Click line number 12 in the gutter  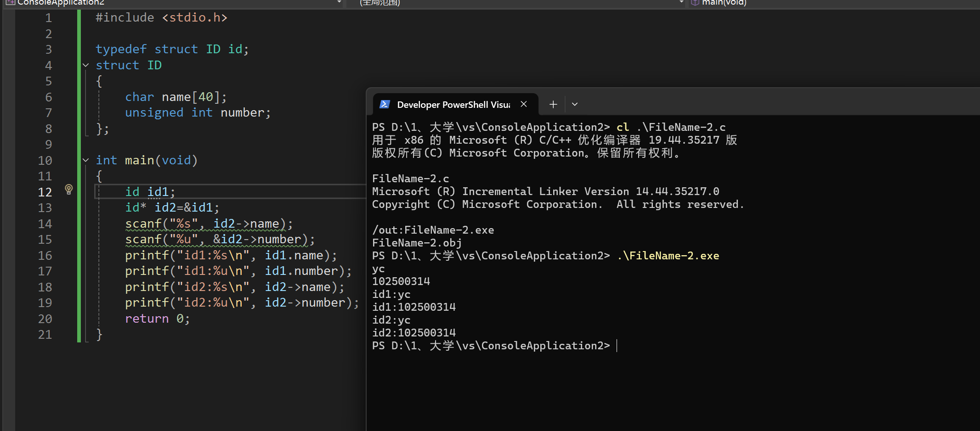pyautogui.click(x=45, y=192)
